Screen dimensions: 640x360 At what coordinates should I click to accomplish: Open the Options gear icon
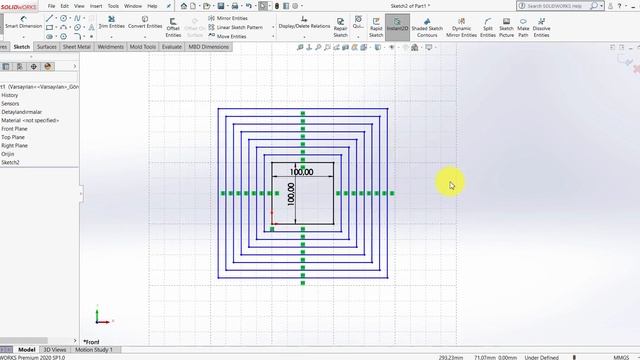click(x=295, y=6)
